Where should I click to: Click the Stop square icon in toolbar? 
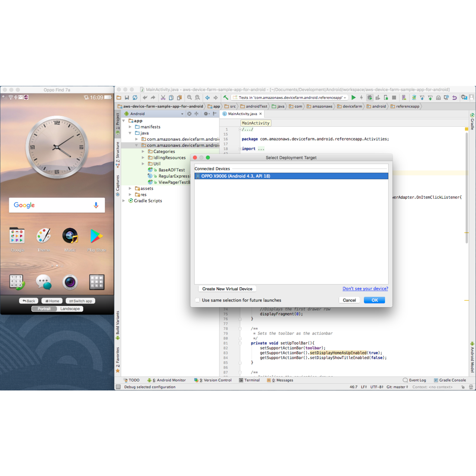point(394,97)
